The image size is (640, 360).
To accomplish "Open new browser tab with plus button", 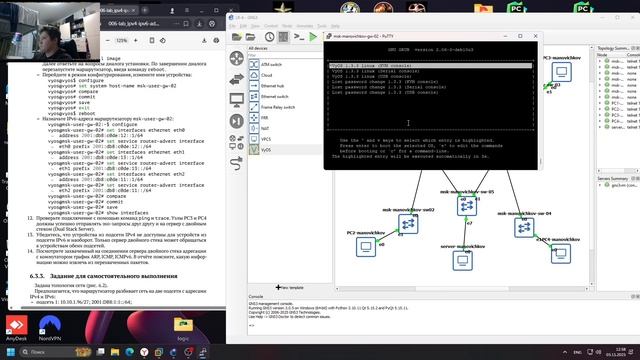I will 145,10.
